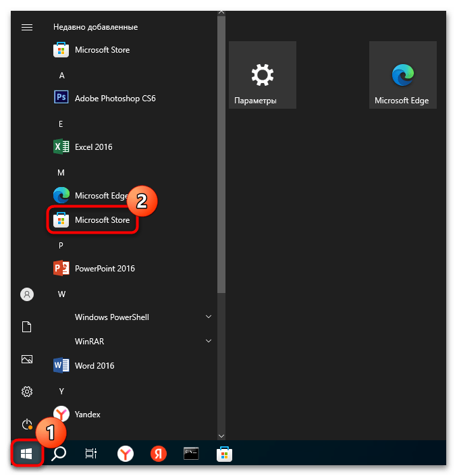Click the scroll up arrow of app list
The height and width of the screenshot is (476, 457).
click(221, 12)
